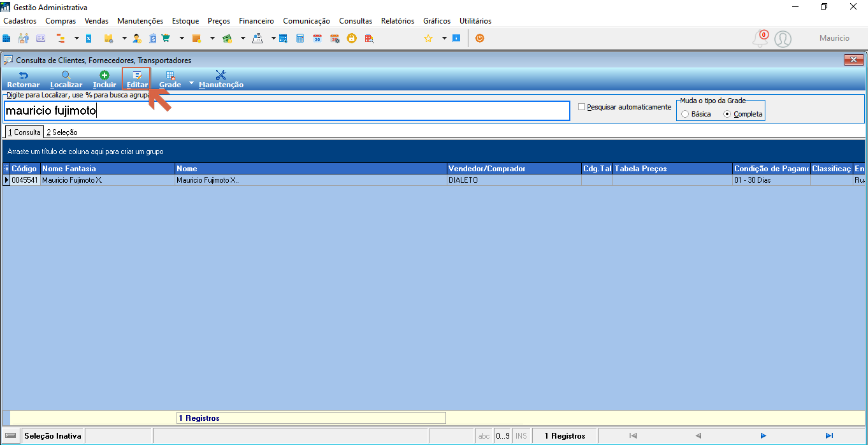Enable Pesquisar automaticamente checkbox
Image resolution: width=868 pixels, height=445 pixels.
click(x=581, y=107)
